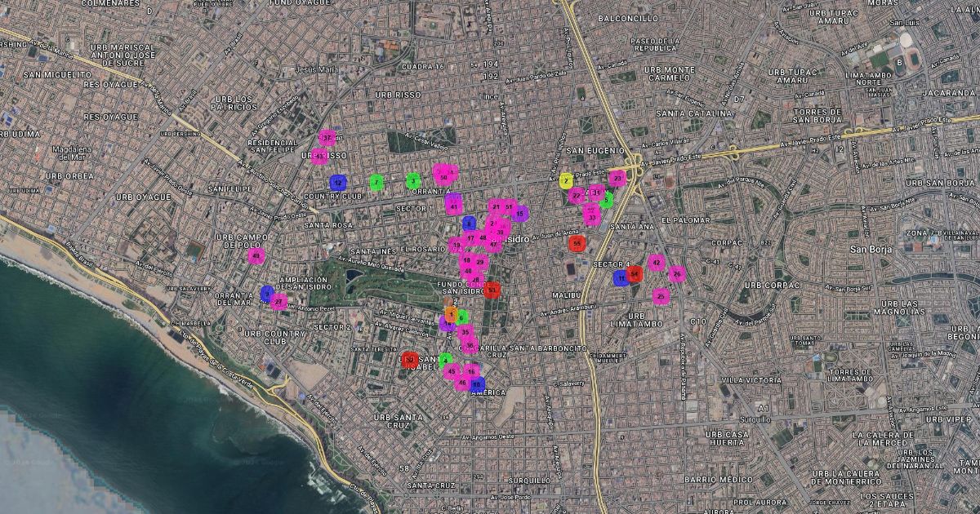980x514 pixels.
Task: Click magenta marker number 18
Action: pos(466,260)
